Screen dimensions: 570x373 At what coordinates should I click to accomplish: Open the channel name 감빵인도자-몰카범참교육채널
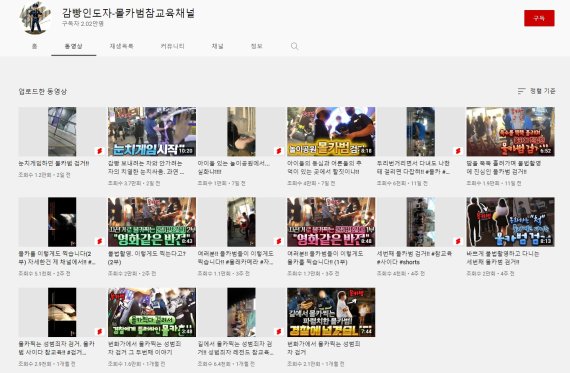pos(128,13)
